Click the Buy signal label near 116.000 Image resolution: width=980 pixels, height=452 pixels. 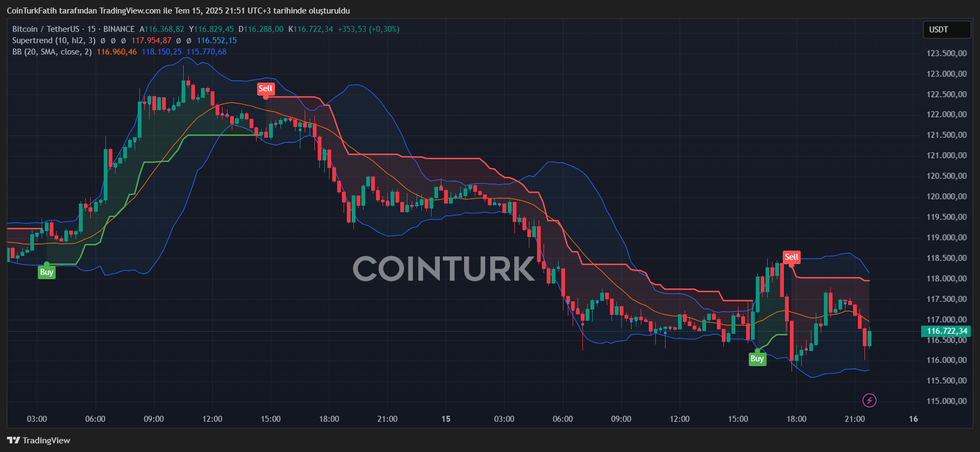pyautogui.click(x=757, y=359)
